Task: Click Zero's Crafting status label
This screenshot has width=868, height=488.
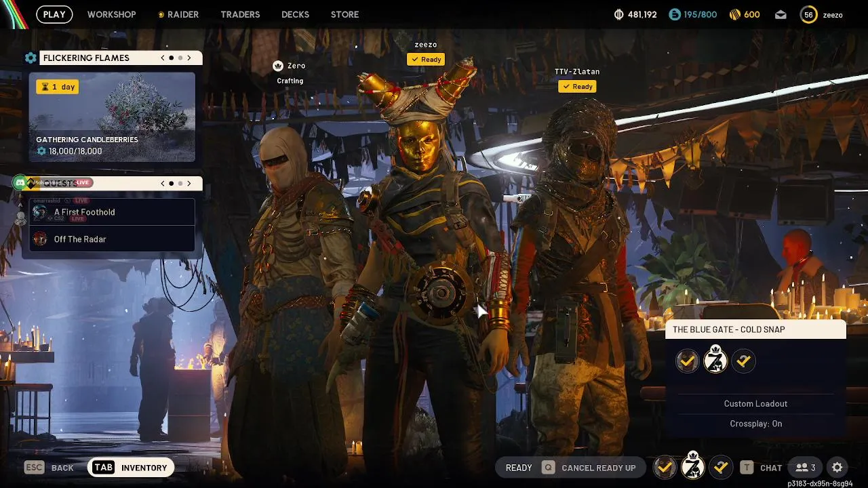Action: [x=290, y=81]
